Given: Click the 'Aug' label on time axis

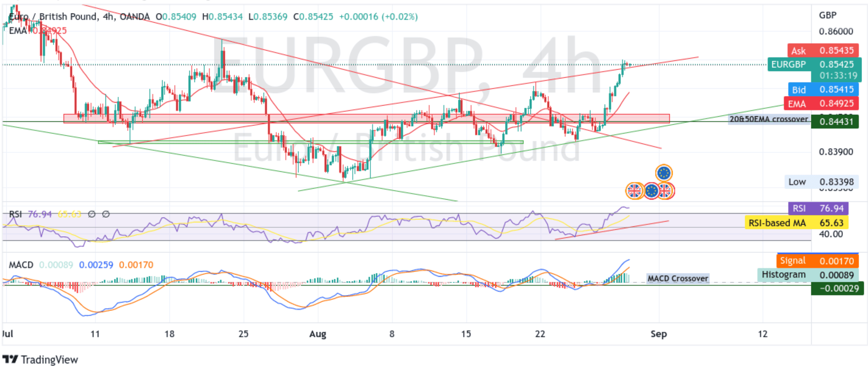Looking at the screenshot, I should [317, 334].
